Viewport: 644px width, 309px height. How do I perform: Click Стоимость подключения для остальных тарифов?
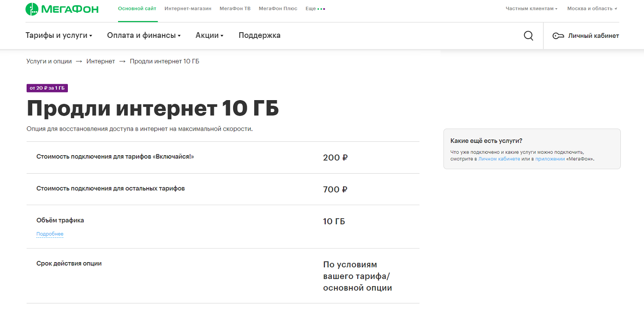pyautogui.click(x=111, y=188)
